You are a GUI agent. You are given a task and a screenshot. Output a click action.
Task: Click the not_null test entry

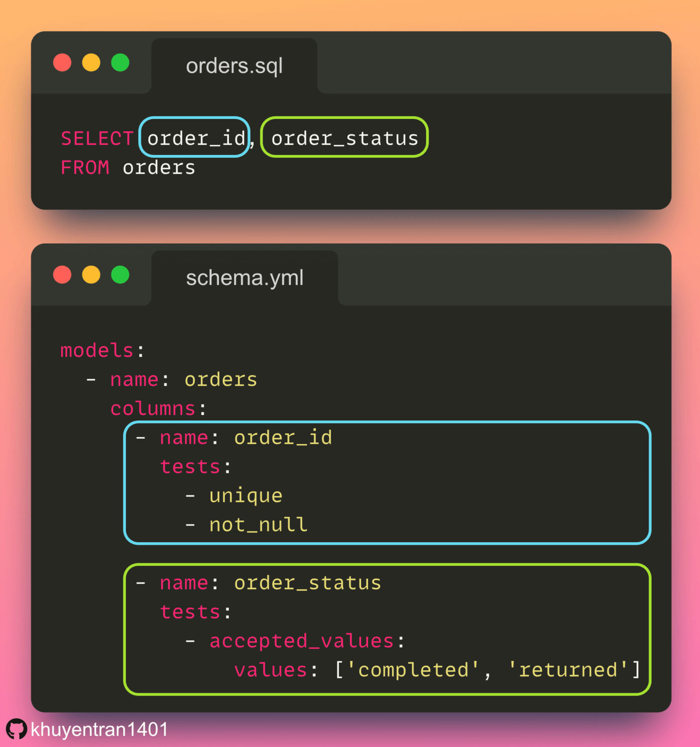click(x=258, y=525)
